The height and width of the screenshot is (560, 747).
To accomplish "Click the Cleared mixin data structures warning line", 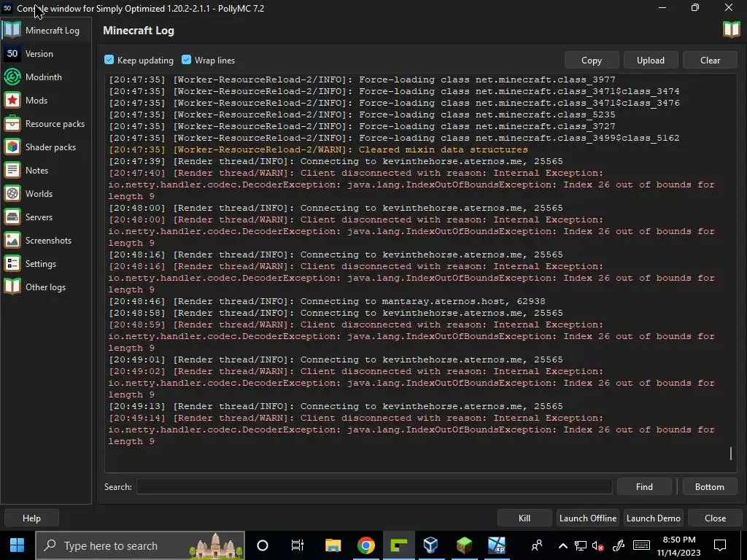I will (x=318, y=149).
